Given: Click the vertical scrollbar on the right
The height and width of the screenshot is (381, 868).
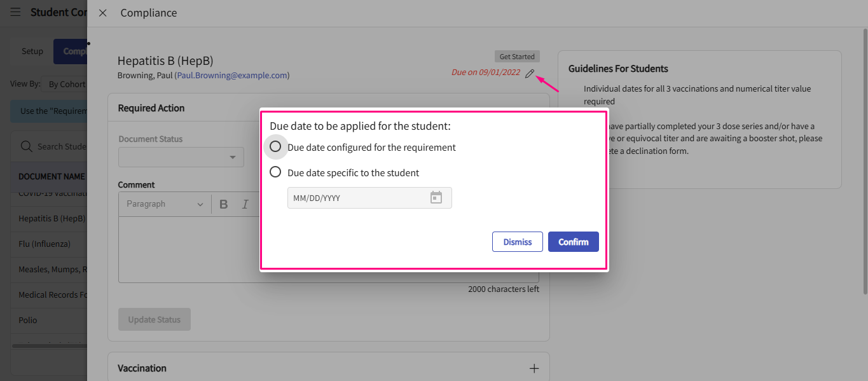Looking at the screenshot, I should 864,159.
